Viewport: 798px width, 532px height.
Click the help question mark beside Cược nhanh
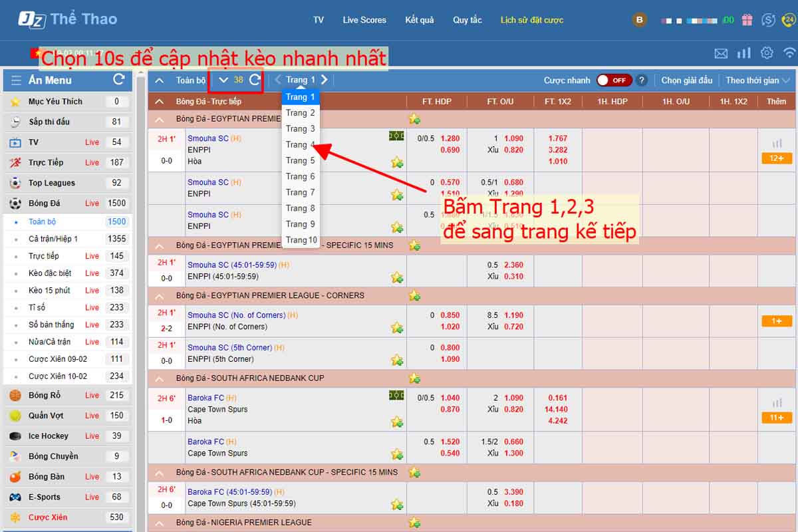tap(642, 80)
